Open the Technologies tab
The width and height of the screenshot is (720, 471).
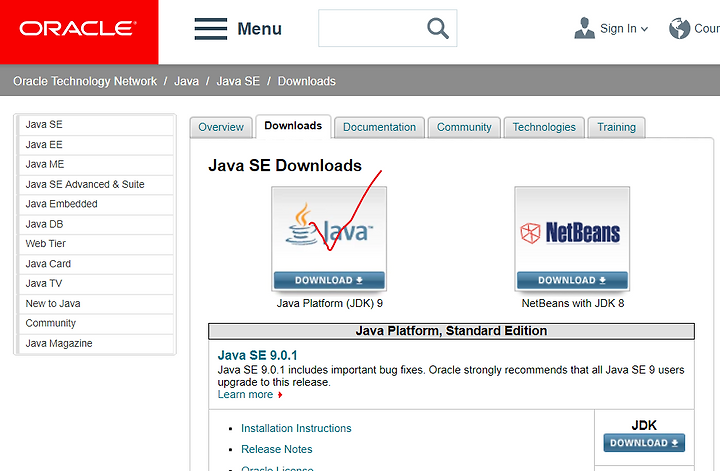(x=544, y=127)
